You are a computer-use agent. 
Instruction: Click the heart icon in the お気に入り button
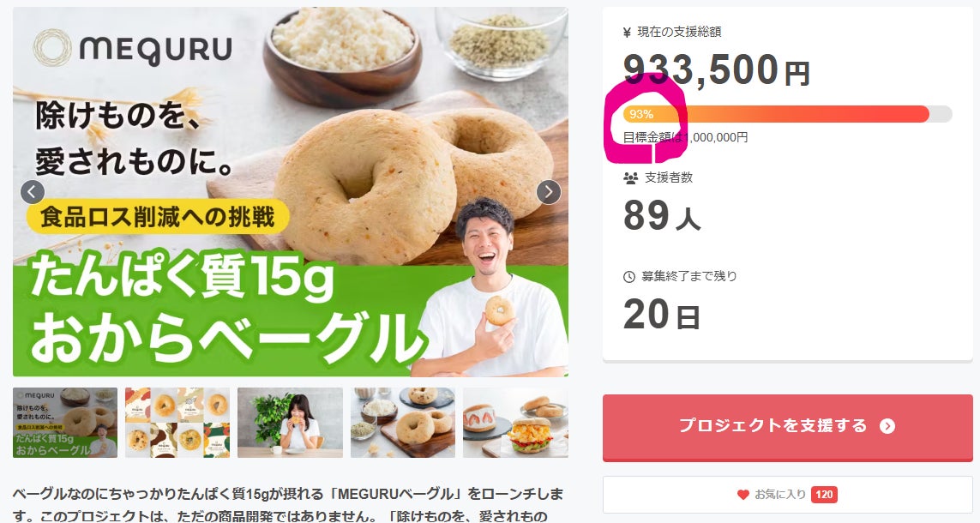(743, 495)
